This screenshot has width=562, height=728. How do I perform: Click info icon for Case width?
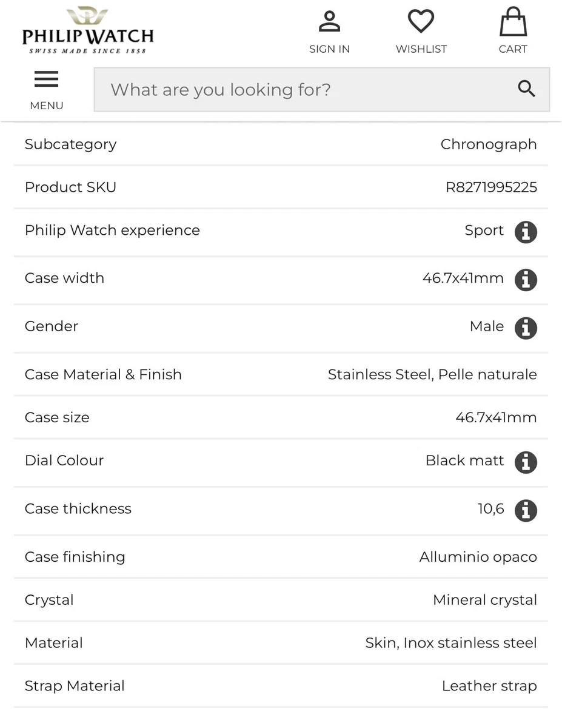click(x=526, y=280)
